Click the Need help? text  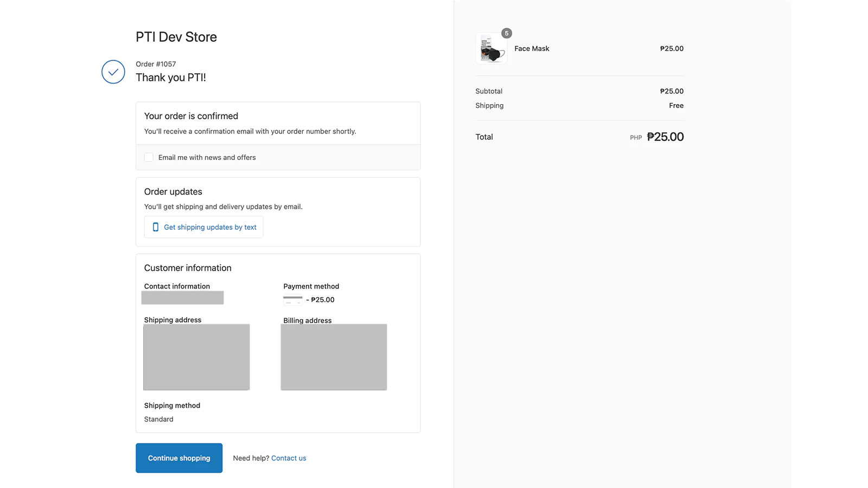pos(251,458)
